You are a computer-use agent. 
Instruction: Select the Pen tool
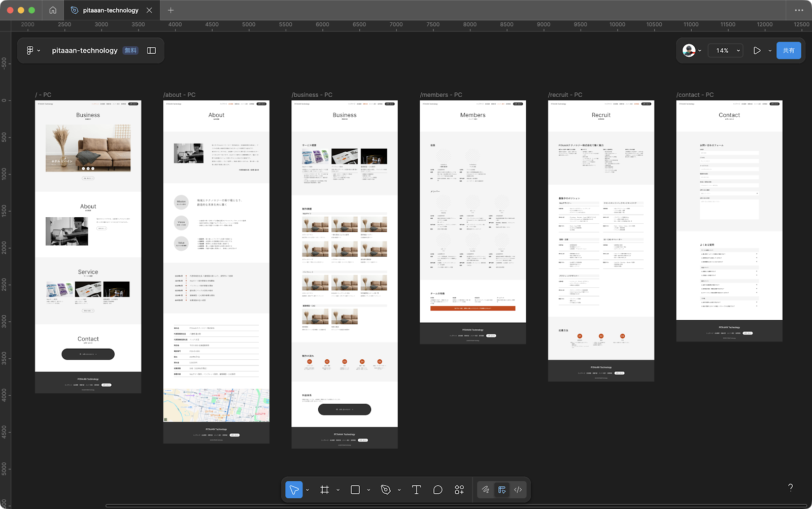(x=386, y=490)
